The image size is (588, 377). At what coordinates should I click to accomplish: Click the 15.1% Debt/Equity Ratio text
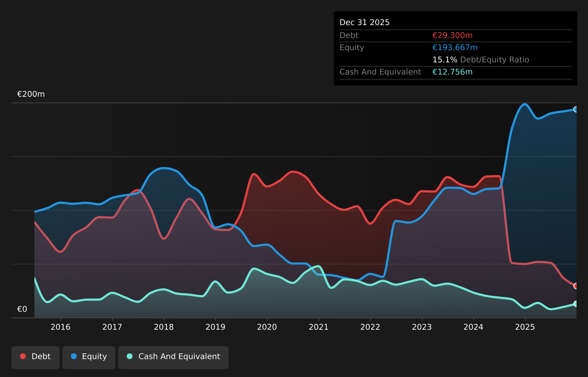pyautogui.click(x=481, y=60)
